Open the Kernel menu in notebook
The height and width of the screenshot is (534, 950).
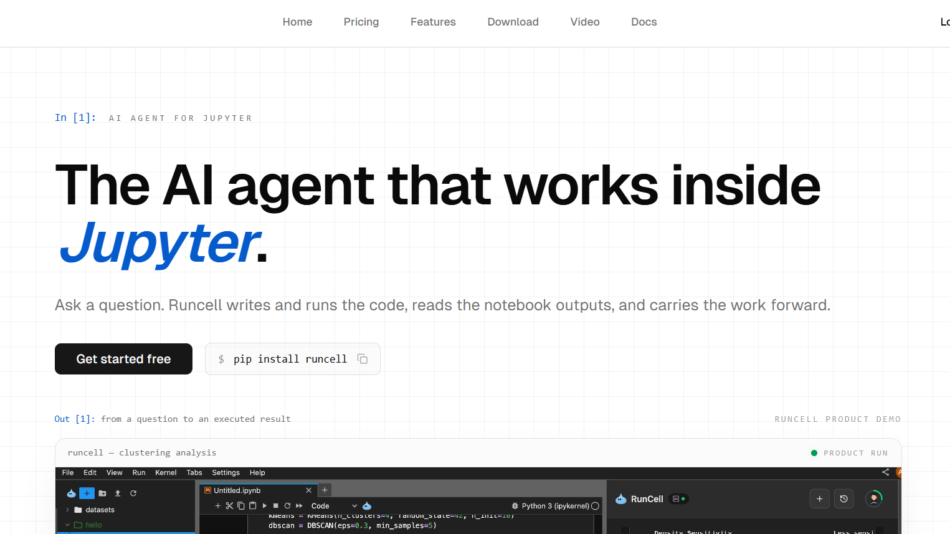pos(165,472)
